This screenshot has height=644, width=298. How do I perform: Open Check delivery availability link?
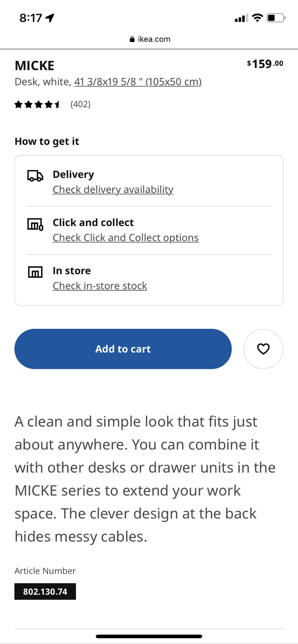tap(113, 190)
